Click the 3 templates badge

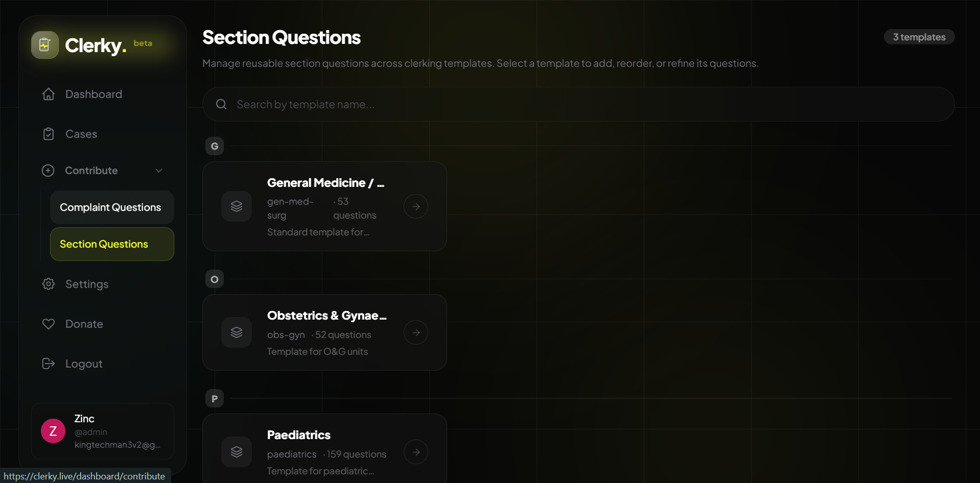(x=919, y=37)
